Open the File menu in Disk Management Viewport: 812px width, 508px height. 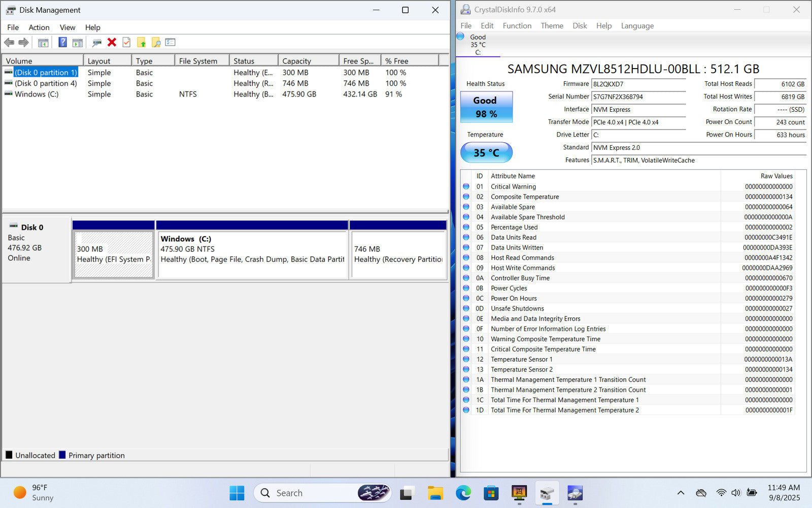click(13, 27)
